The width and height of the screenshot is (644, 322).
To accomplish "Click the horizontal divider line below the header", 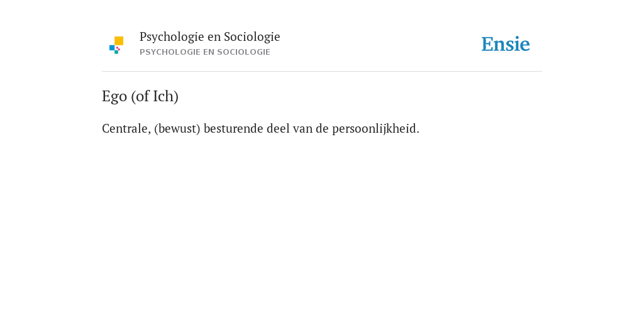I will [321, 72].
